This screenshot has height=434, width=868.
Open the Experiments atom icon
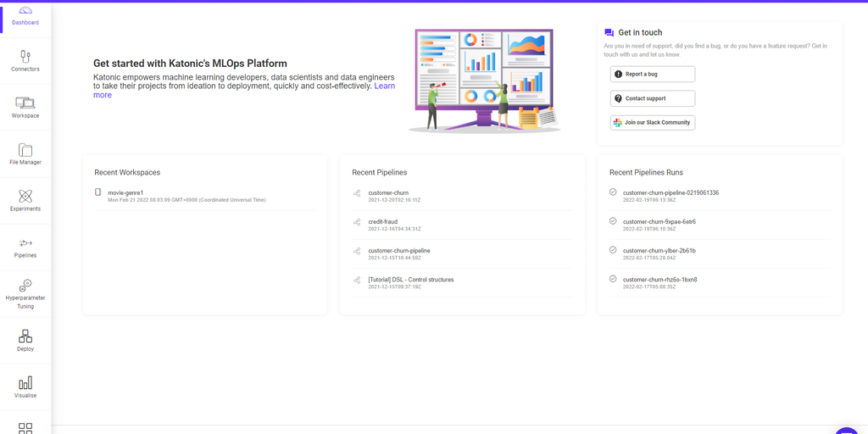coord(25,196)
